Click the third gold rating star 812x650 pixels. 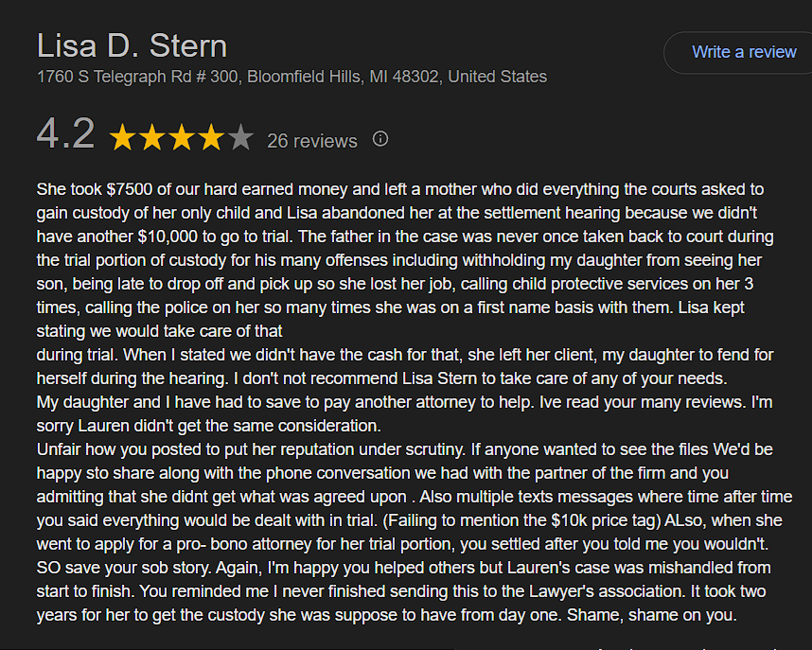point(182,138)
